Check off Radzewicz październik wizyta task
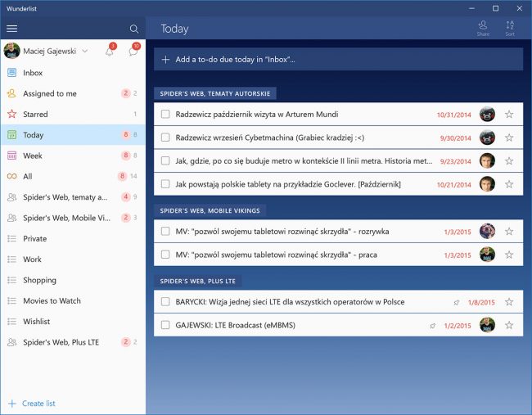Screen dimensions: 532x415 [x=165, y=114]
